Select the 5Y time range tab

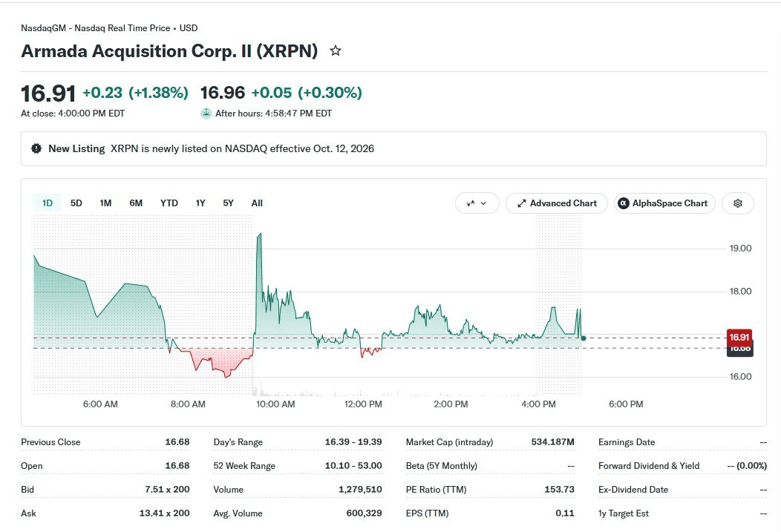coord(228,203)
